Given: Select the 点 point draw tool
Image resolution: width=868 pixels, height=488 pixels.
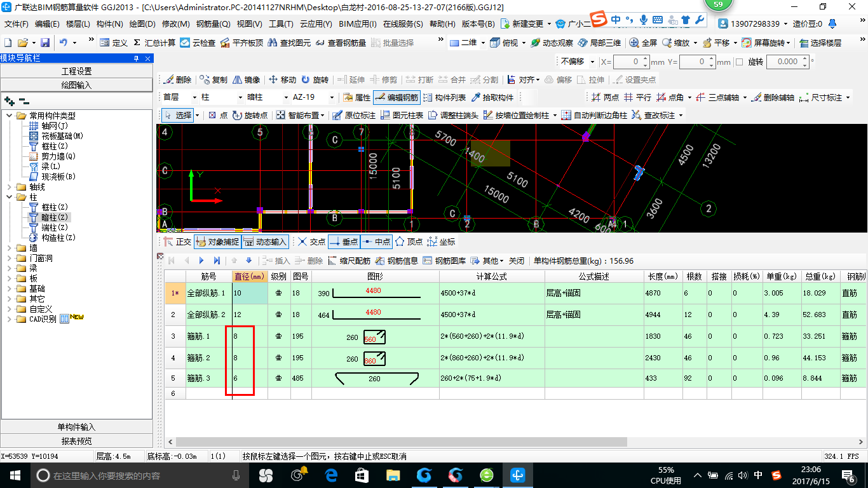Looking at the screenshot, I should click(218, 115).
